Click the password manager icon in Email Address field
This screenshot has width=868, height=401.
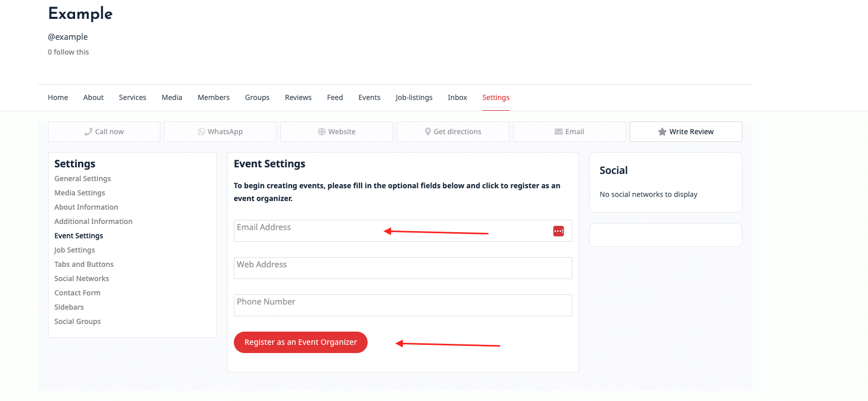pyautogui.click(x=559, y=231)
